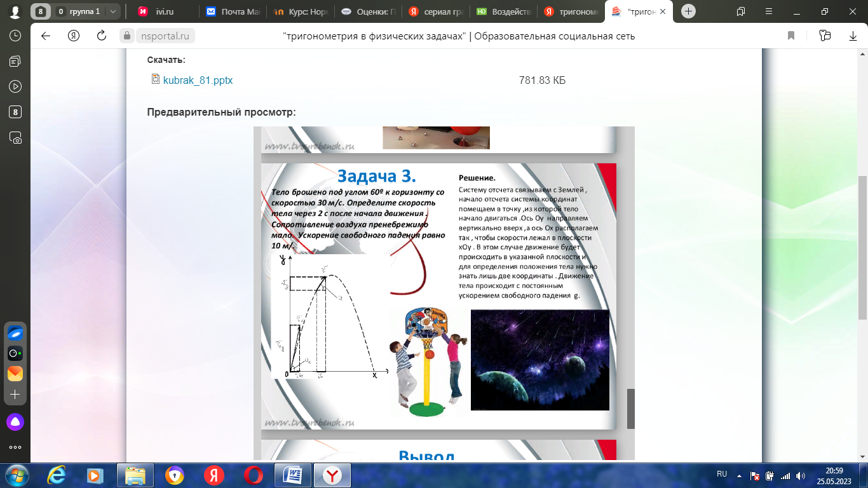Click the site security lock icon
The image size is (868, 488).
pos(127,36)
